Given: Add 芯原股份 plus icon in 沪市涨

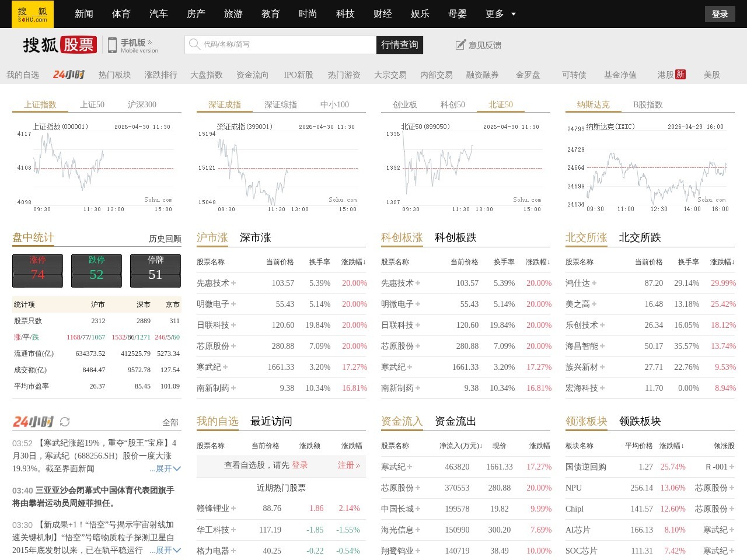Looking at the screenshot, I should [x=233, y=346].
